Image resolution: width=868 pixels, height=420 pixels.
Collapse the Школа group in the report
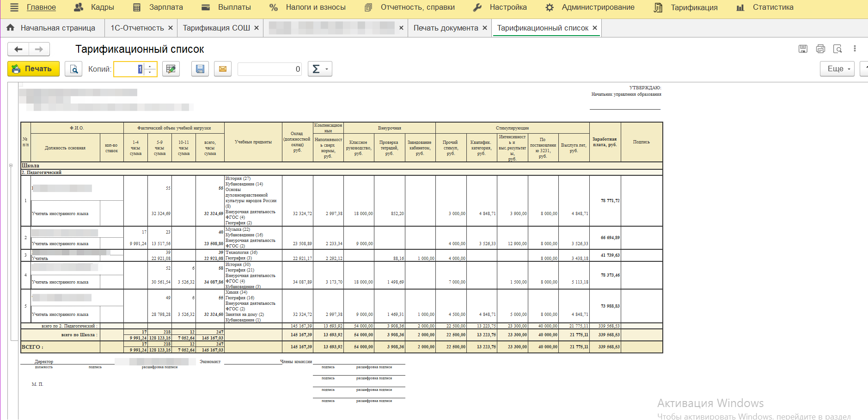click(x=11, y=166)
